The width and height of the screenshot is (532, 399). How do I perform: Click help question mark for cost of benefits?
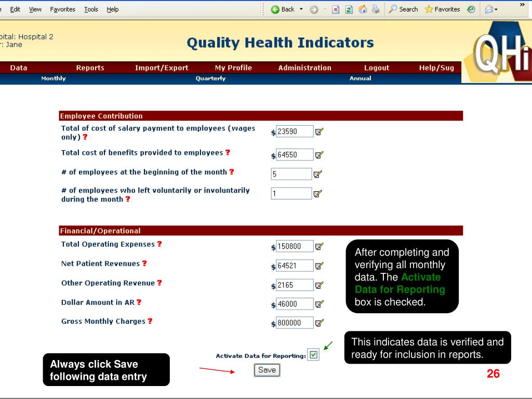point(228,152)
